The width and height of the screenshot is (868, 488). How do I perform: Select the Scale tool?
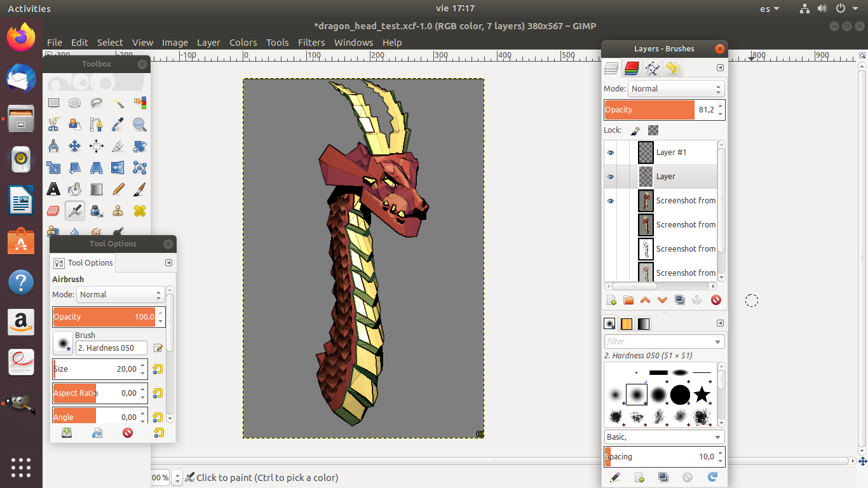click(x=53, y=168)
